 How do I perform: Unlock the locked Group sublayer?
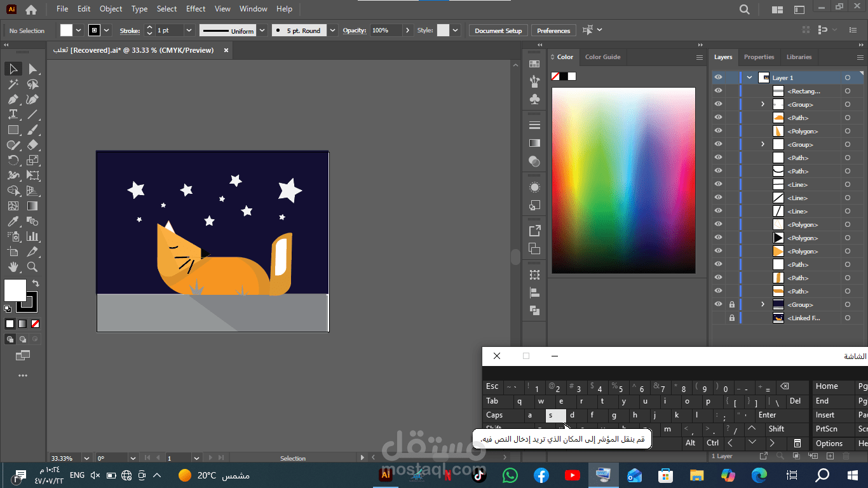731,304
